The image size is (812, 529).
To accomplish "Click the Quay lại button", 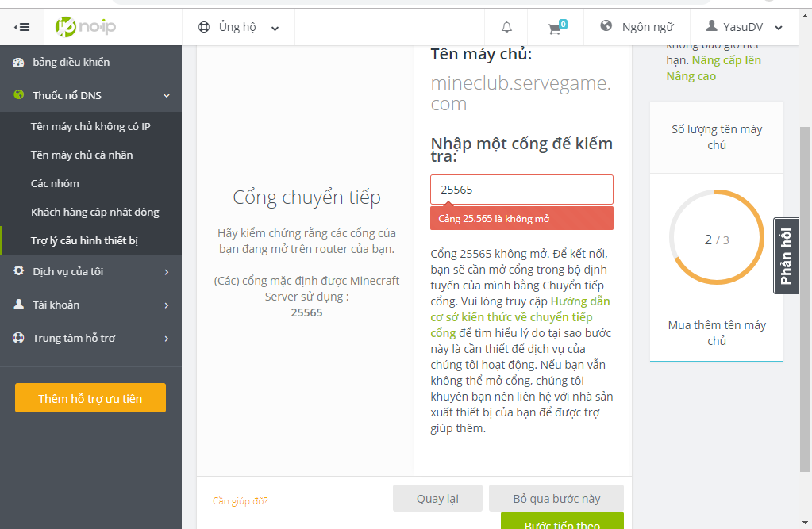I will click(437, 498).
